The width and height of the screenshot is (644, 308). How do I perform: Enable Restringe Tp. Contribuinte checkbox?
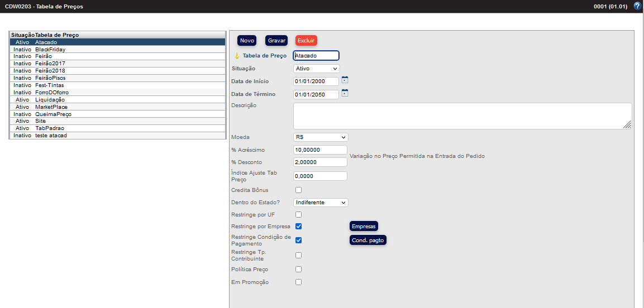(299, 255)
